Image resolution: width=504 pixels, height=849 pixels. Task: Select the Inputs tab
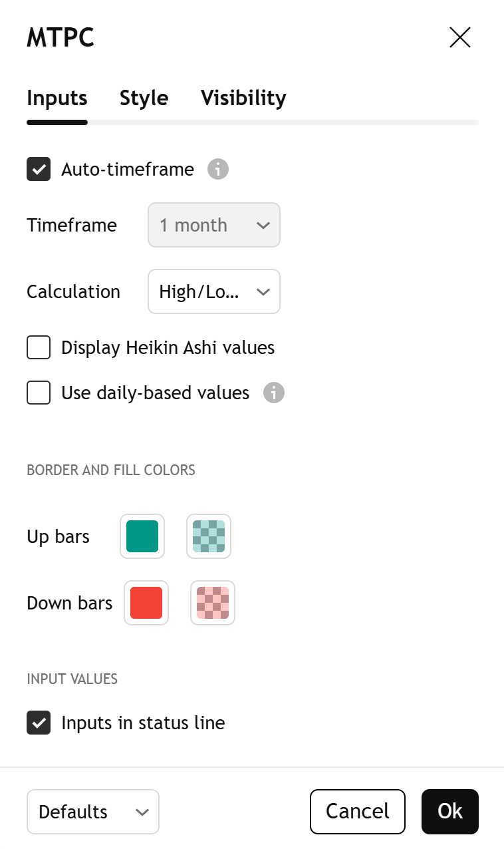(x=57, y=98)
